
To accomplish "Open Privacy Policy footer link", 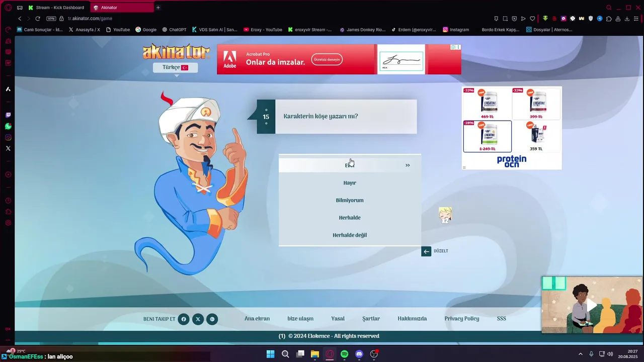I will coord(462,319).
